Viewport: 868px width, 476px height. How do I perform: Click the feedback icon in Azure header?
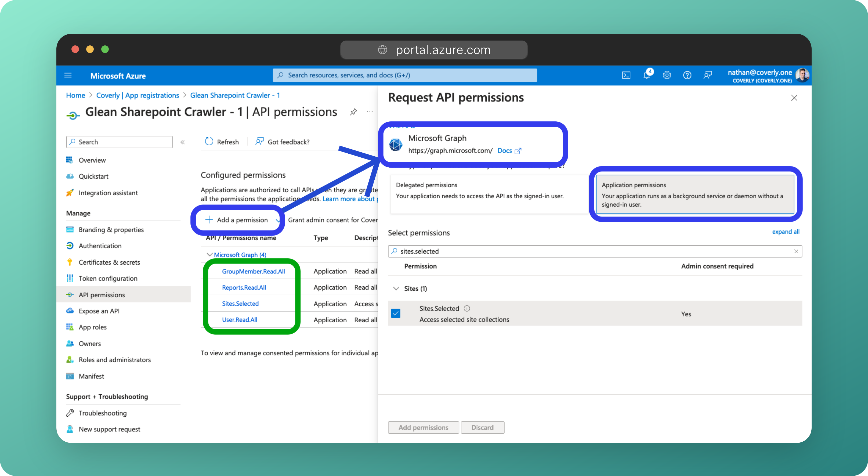tap(707, 75)
